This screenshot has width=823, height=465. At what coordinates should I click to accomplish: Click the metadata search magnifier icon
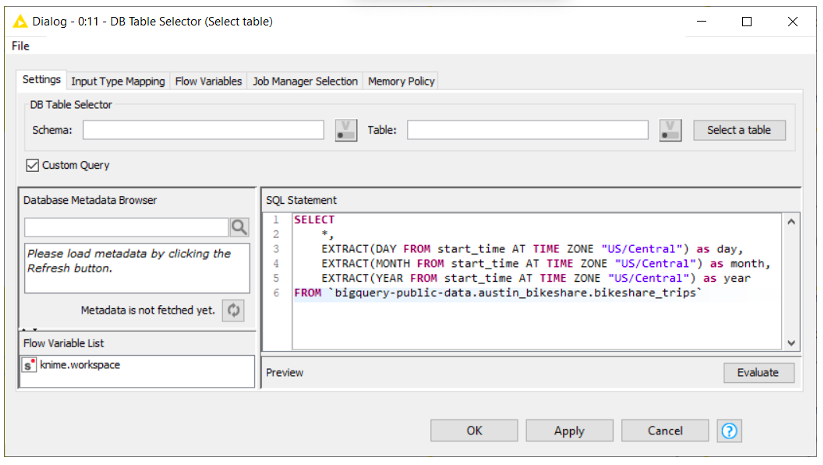click(239, 227)
